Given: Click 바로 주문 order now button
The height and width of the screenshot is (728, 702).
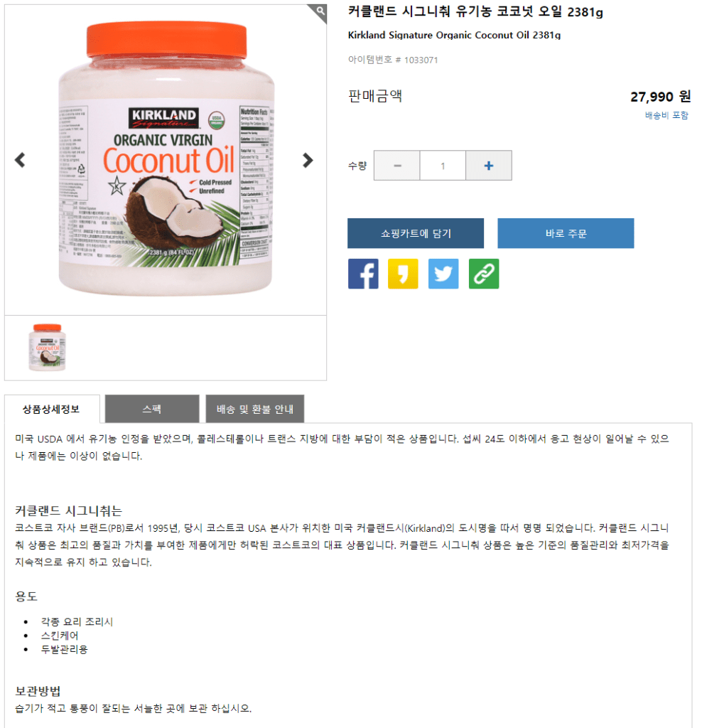Looking at the screenshot, I should [x=566, y=233].
